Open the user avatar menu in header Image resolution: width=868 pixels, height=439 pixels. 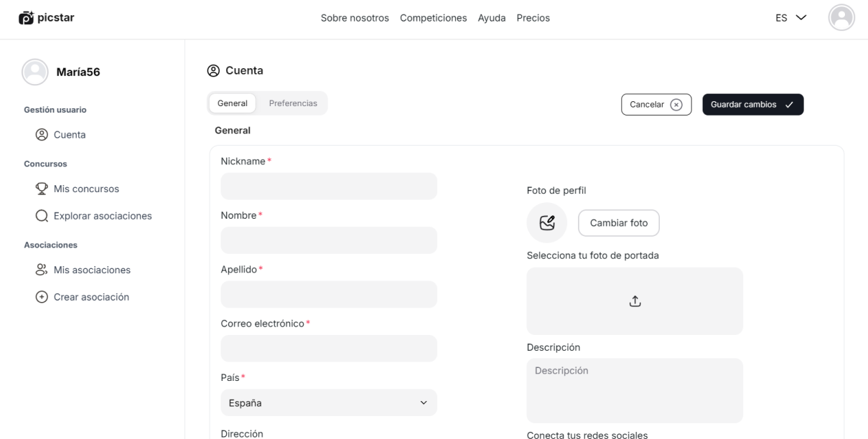pyautogui.click(x=841, y=18)
